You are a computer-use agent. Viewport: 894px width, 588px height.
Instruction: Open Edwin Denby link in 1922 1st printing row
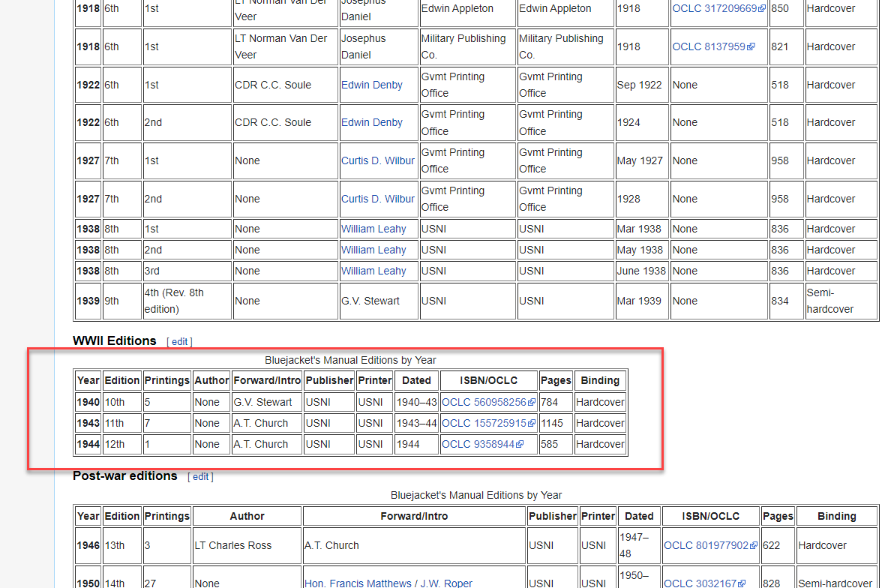click(x=372, y=85)
